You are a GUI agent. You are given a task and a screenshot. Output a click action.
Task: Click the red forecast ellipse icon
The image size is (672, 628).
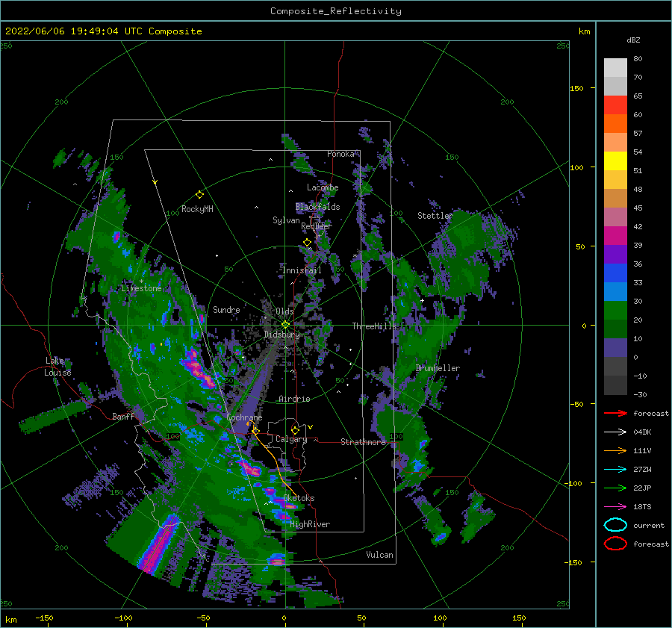[x=615, y=544]
